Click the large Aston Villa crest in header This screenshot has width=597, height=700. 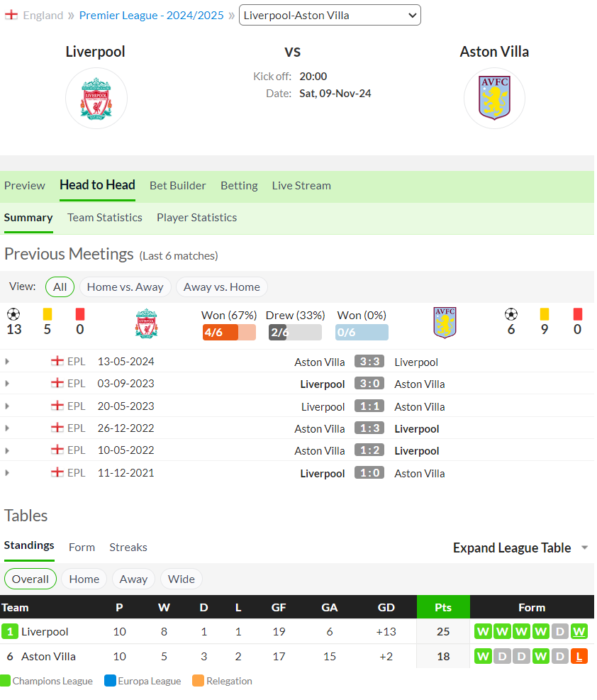click(x=494, y=99)
